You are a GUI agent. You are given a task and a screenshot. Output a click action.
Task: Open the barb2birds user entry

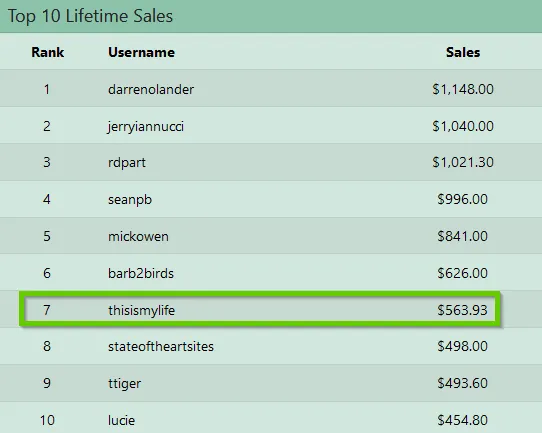pos(141,274)
